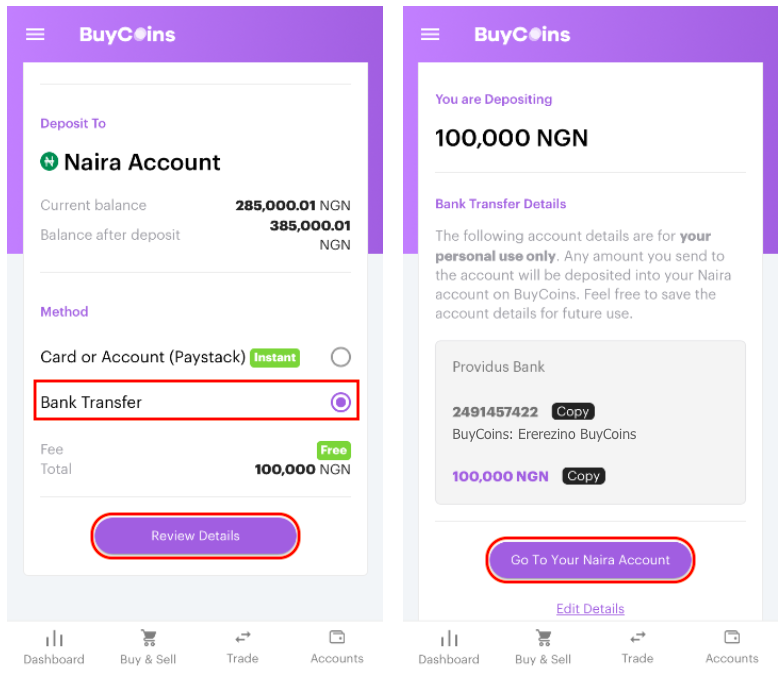Open the Edit Details link
783x685 pixels.
click(x=590, y=609)
